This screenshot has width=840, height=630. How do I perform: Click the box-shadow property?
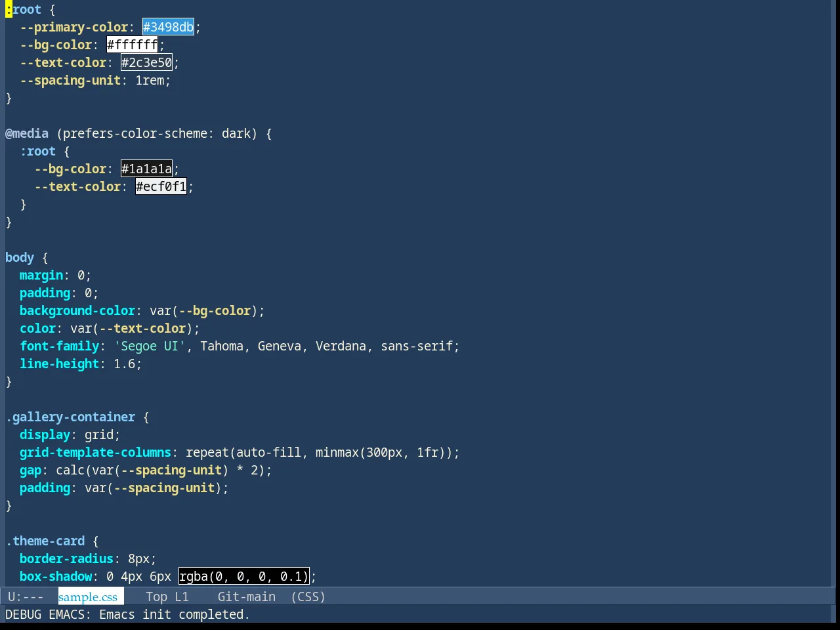click(56, 576)
